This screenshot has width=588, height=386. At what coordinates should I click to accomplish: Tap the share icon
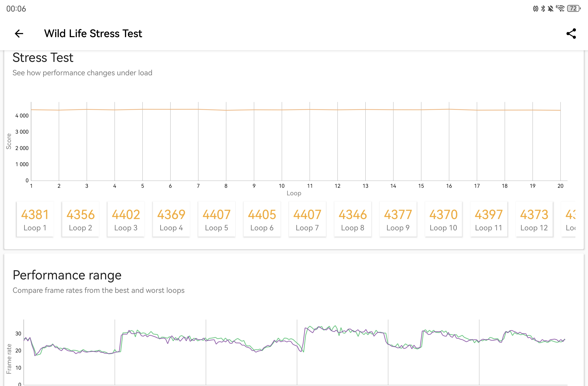click(x=571, y=34)
